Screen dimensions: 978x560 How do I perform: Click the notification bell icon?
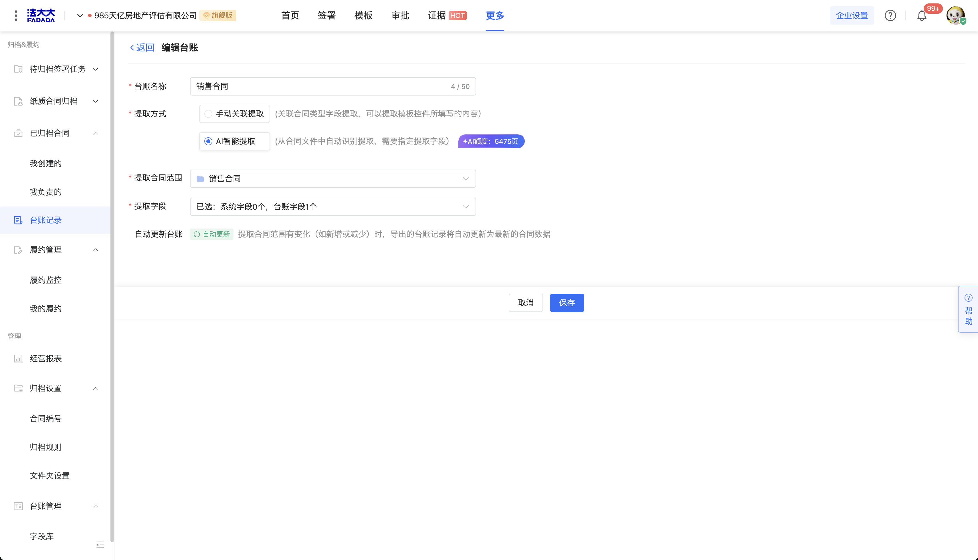921,16
